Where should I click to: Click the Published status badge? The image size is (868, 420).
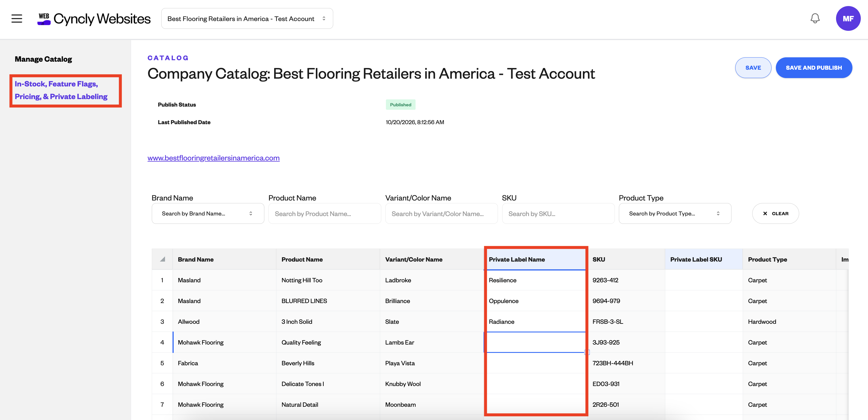[x=400, y=105]
